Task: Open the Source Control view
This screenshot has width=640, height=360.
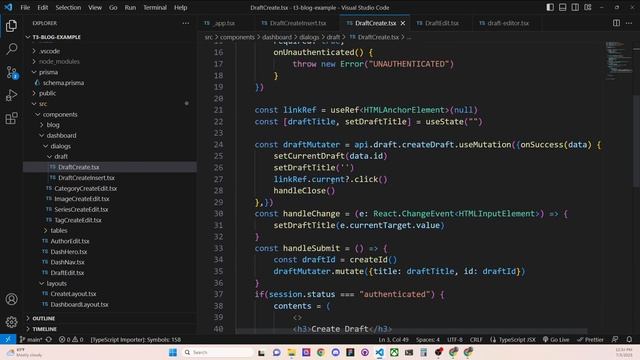Action: (x=11, y=72)
